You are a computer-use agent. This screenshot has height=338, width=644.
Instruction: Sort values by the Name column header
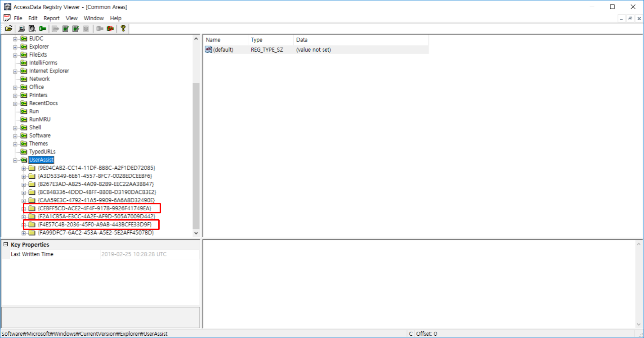click(225, 40)
